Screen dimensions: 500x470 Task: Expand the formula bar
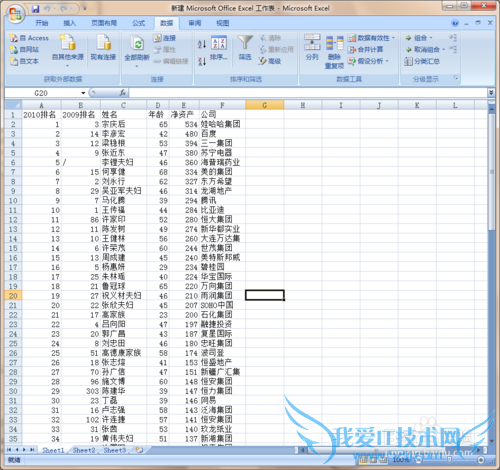491,93
